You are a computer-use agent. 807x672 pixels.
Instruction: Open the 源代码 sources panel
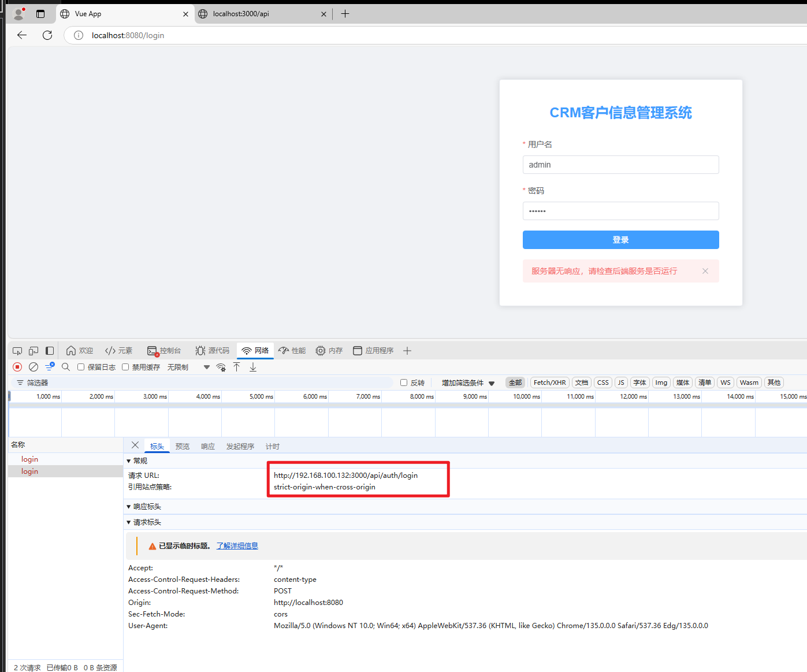pos(213,351)
